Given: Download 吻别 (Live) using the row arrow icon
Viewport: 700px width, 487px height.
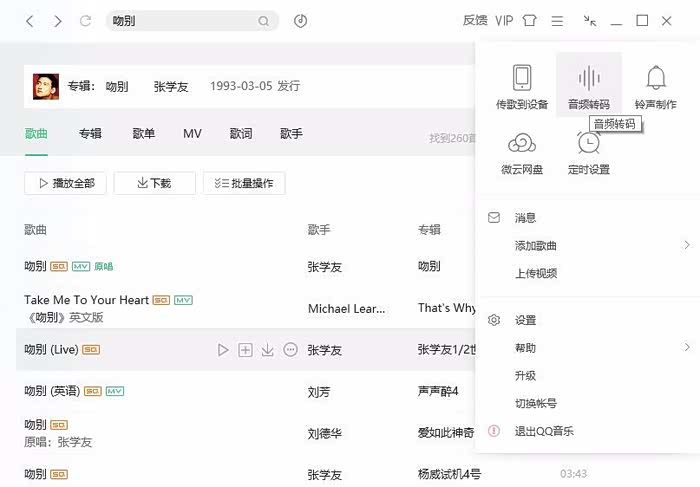Looking at the screenshot, I should [x=268, y=350].
